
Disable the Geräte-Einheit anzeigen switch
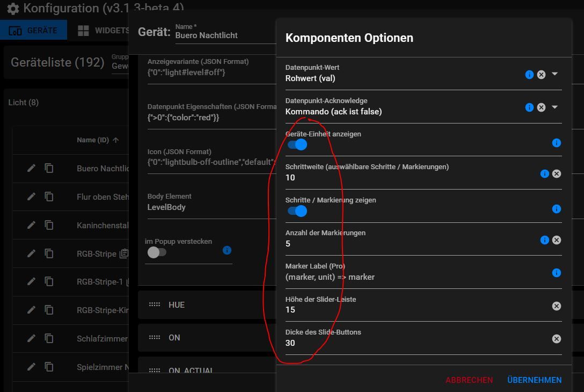coord(297,144)
